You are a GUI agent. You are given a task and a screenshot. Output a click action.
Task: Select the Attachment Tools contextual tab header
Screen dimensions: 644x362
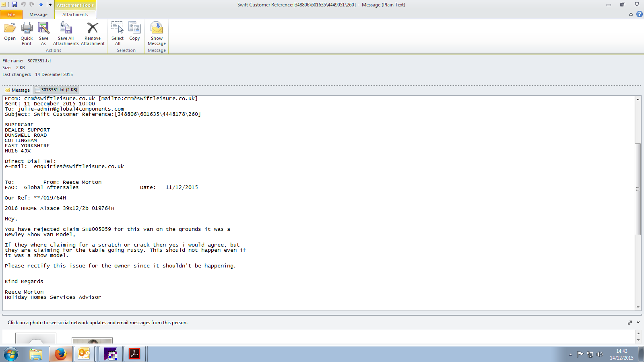(75, 5)
